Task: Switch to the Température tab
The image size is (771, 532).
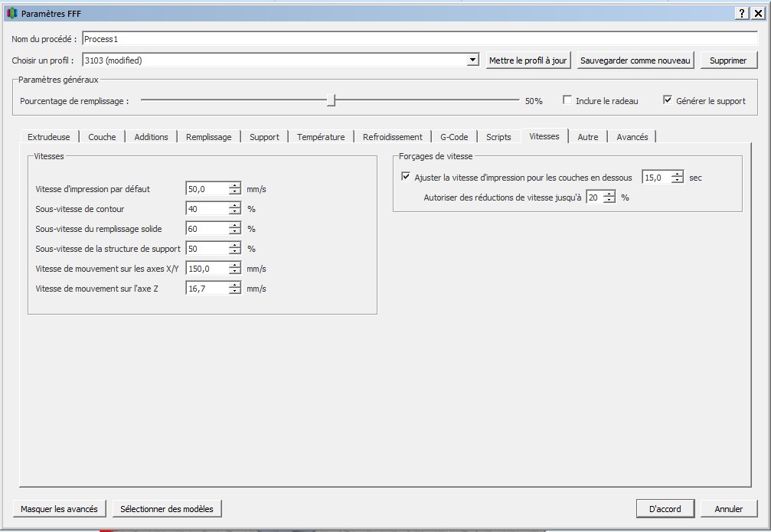Action: 321,137
